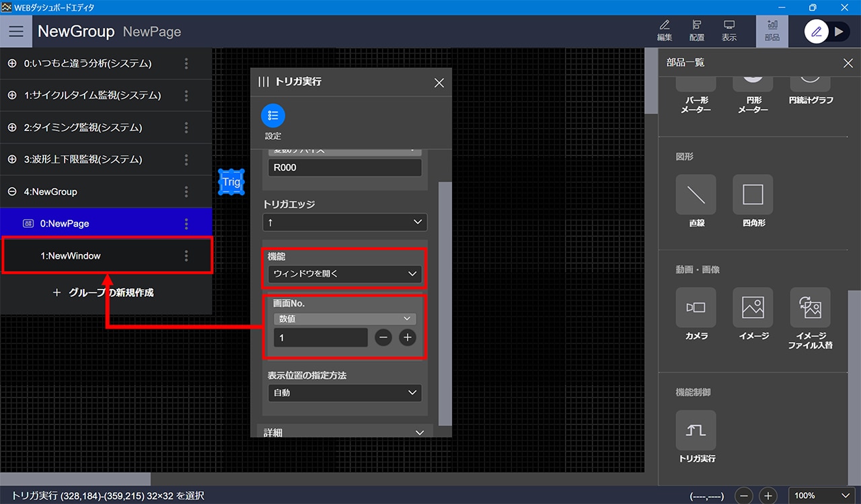This screenshot has width=861, height=504.
Task: Open the トリガエッジ dropdown
Action: [344, 222]
